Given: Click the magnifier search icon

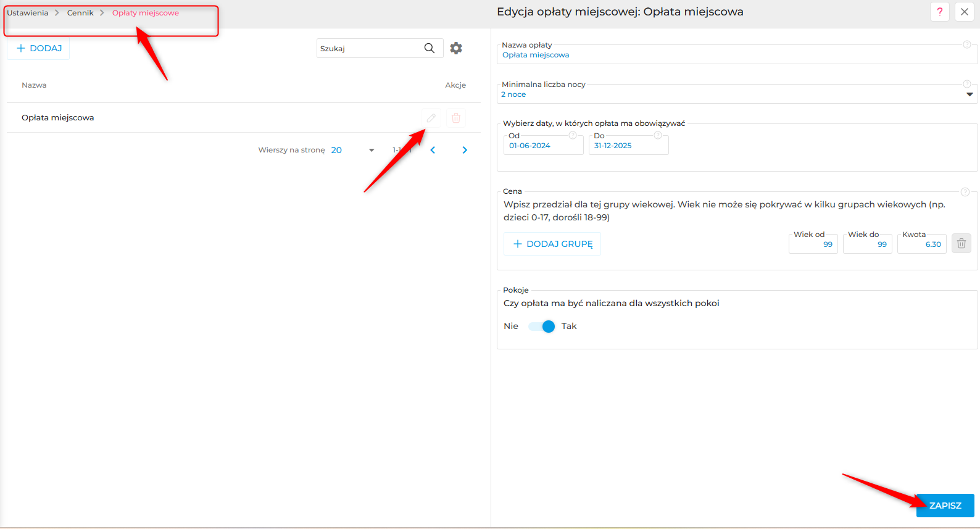Looking at the screenshot, I should click(x=430, y=48).
